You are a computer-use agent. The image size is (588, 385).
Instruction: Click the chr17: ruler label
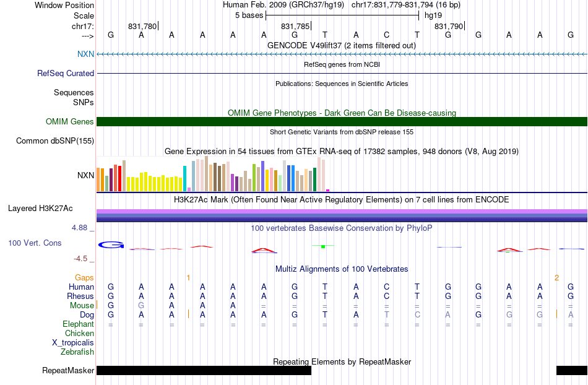coord(83,26)
